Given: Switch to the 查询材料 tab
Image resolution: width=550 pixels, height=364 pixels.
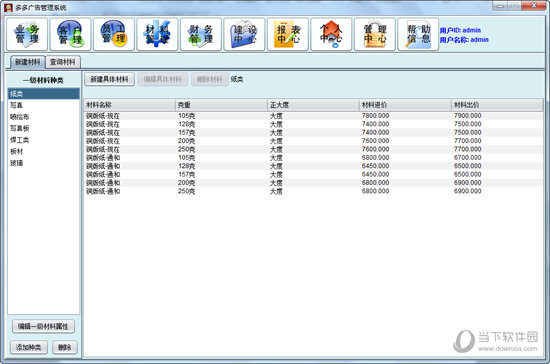Looking at the screenshot, I should (63, 62).
